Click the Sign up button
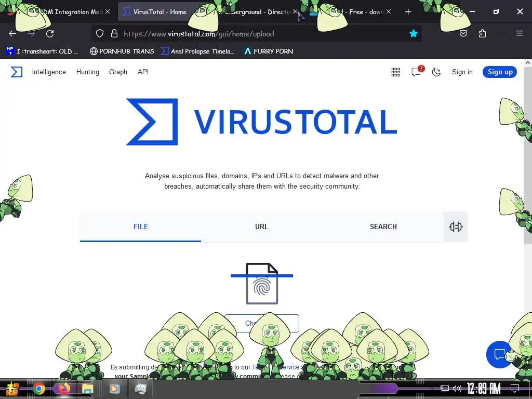The width and height of the screenshot is (532, 399). tap(500, 72)
